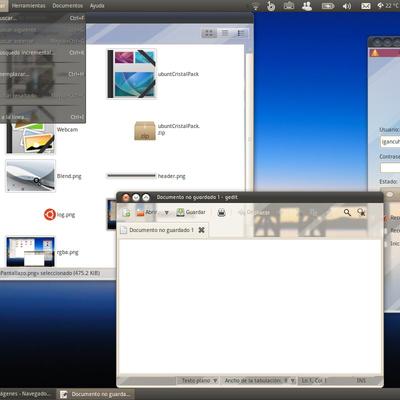Click the weather 22 °C indicator
400x400 pixels.
(x=388, y=6)
